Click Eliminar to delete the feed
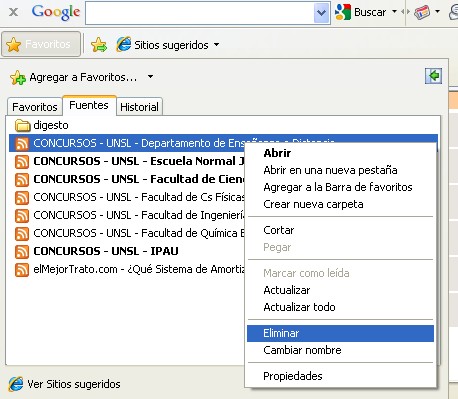This screenshot has height=399, width=458. pos(340,333)
